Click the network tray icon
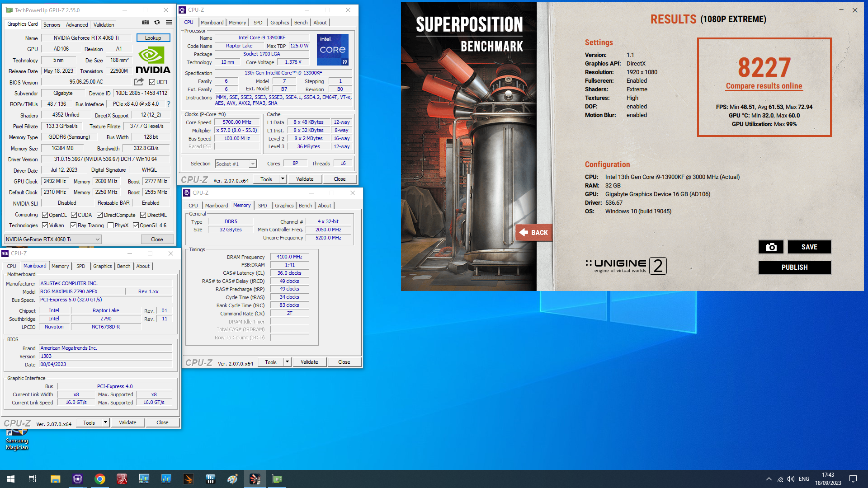868x488 pixels. [x=780, y=479]
